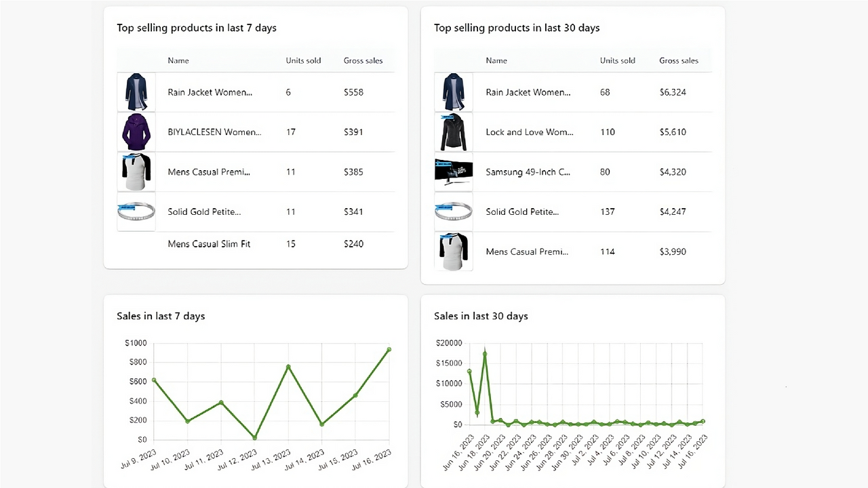Click Rain Jacket Women name in 7 days table
868x488 pixels.
[210, 92]
